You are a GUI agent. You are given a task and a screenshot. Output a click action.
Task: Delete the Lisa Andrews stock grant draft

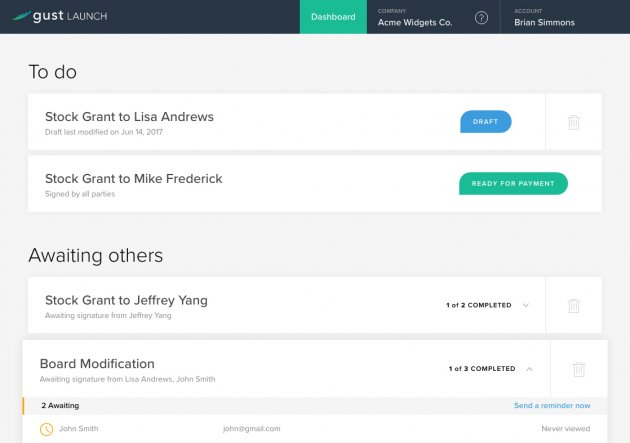click(x=574, y=122)
